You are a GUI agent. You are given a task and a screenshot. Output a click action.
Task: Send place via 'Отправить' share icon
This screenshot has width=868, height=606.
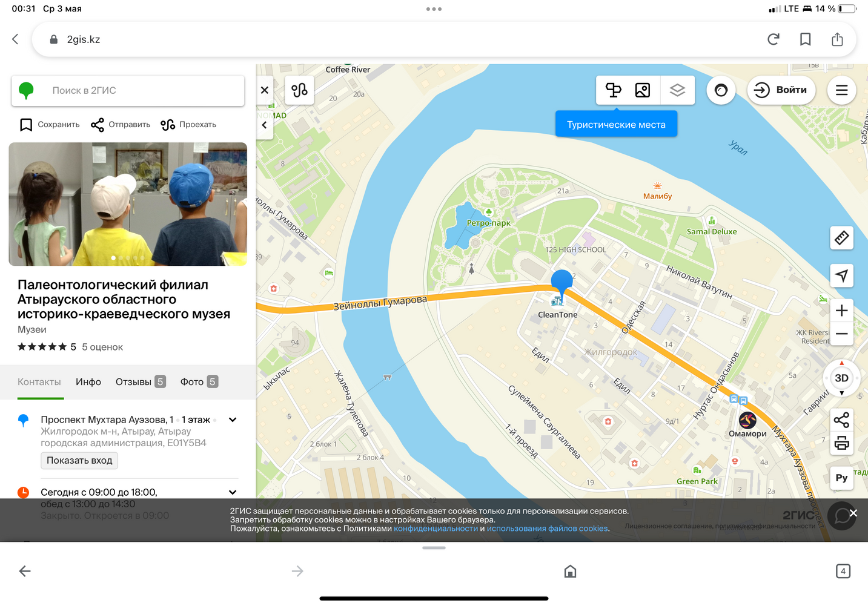[x=121, y=125]
